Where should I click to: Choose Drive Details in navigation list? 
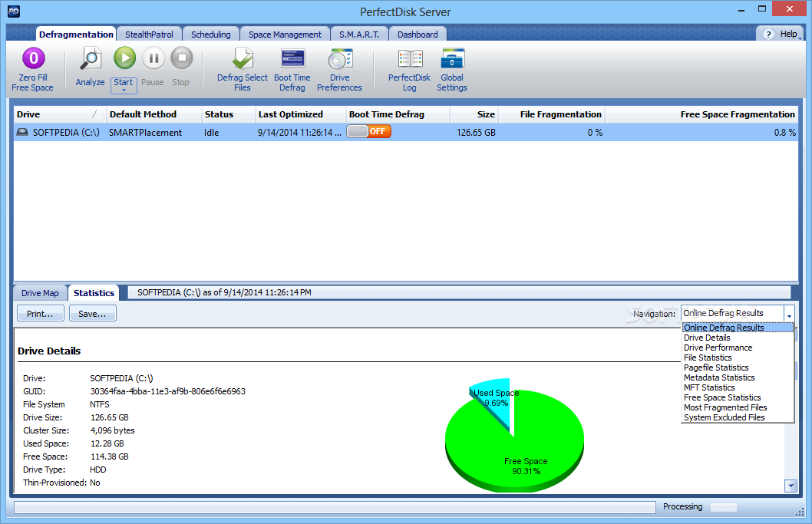(x=738, y=338)
